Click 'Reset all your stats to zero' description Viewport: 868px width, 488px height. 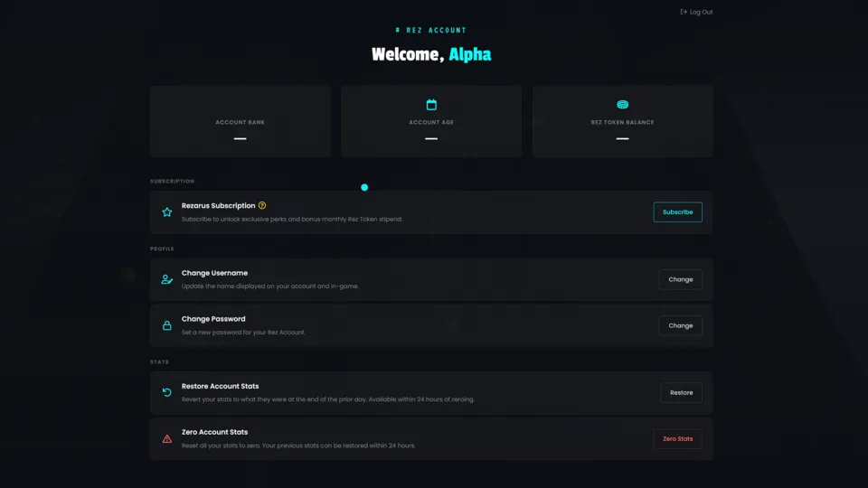tap(298, 446)
